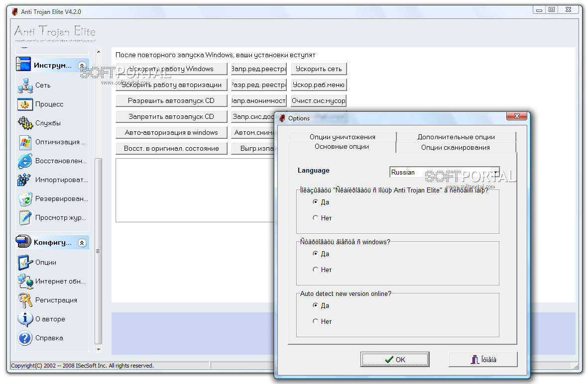The height and width of the screenshot is (384, 588).
Task: Open the Интернет обн... update icon
Action: pos(25,282)
